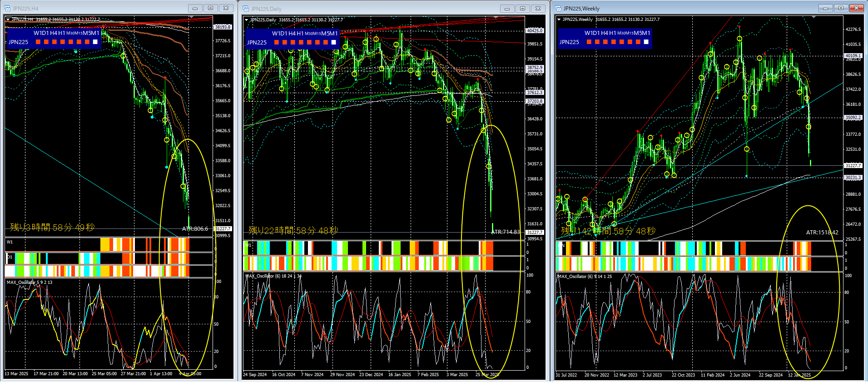Click the 残り3時間 countdown text in H4 chart

point(52,227)
